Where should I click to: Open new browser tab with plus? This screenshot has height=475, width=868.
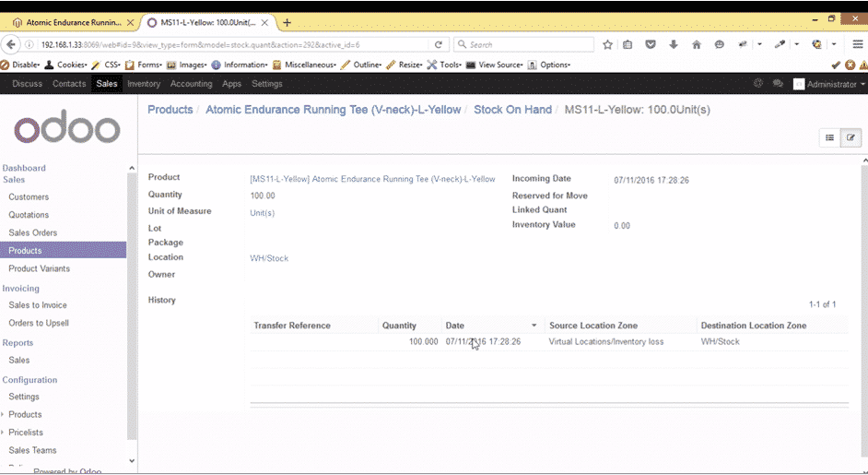[287, 23]
